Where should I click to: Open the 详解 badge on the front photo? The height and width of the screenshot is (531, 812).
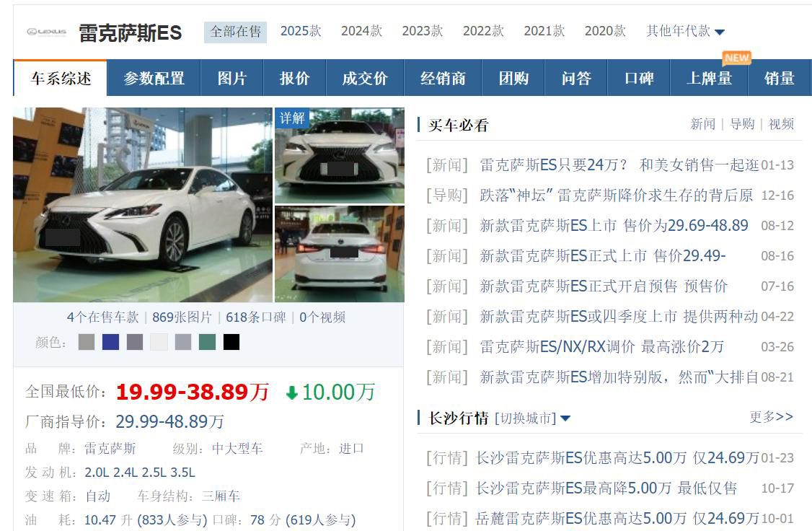[x=292, y=118]
